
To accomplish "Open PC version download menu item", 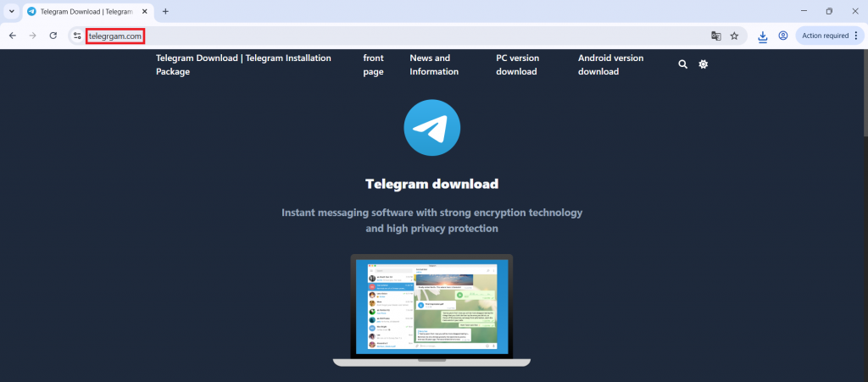I will (518, 64).
